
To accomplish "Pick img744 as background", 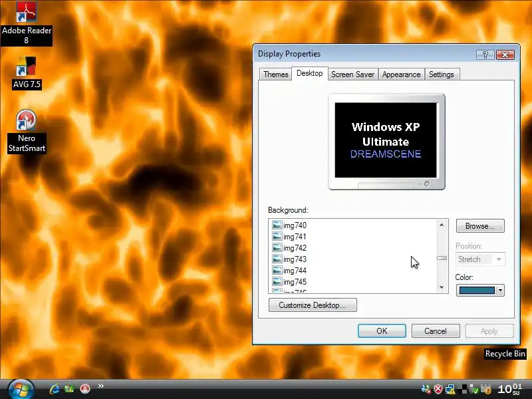I will click(x=295, y=271).
